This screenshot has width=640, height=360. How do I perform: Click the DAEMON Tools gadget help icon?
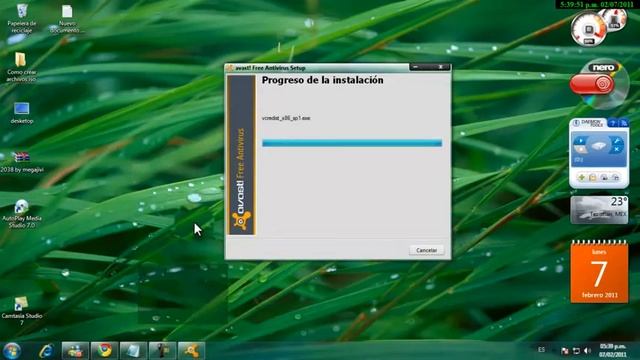click(613, 123)
